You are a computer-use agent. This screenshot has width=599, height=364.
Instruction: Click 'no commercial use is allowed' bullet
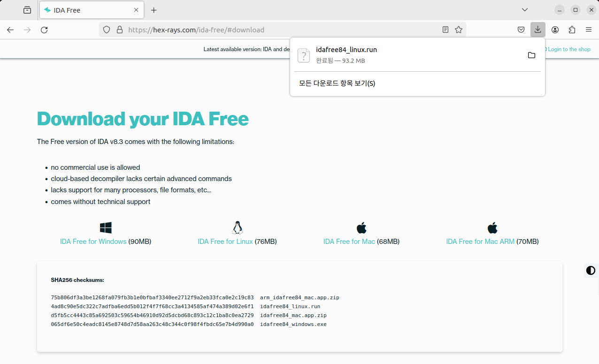click(x=95, y=167)
